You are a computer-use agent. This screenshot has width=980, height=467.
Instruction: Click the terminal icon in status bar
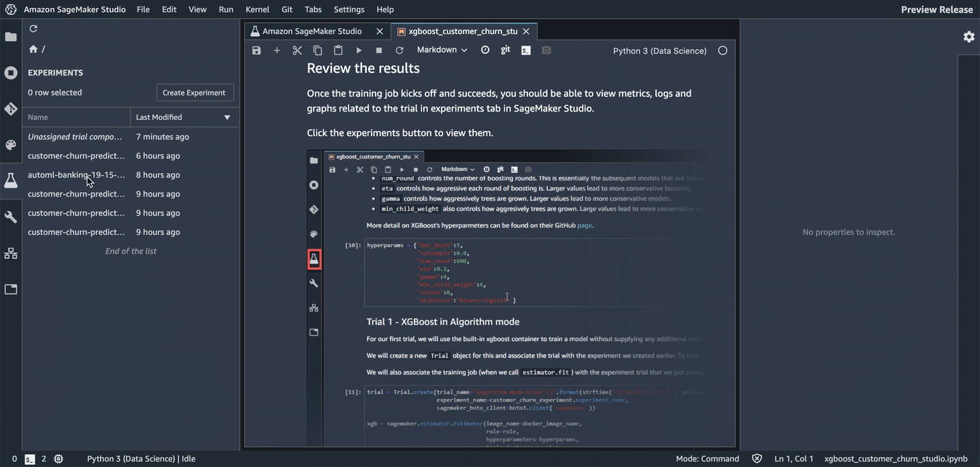click(30, 459)
